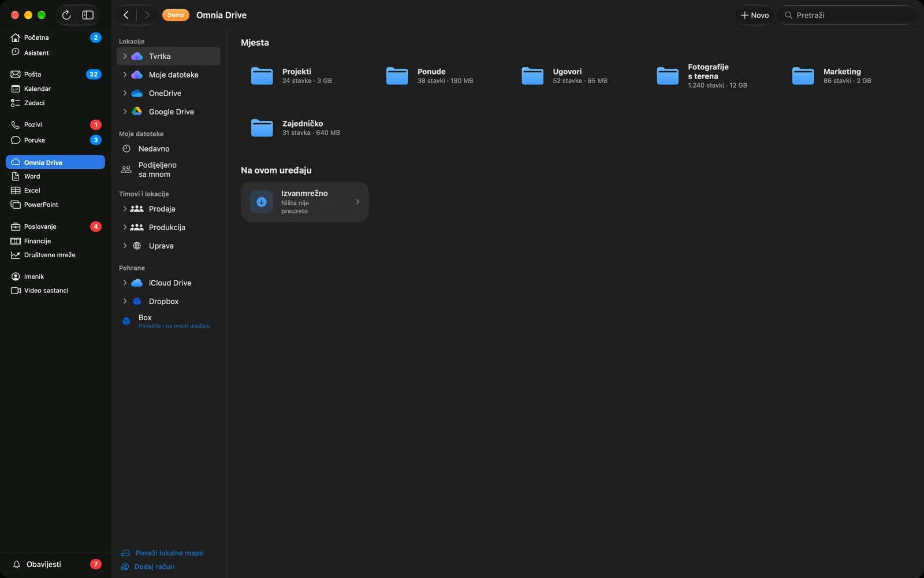This screenshot has width=924, height=578.
Task: Go back with the left chevron
Action: 126,15
